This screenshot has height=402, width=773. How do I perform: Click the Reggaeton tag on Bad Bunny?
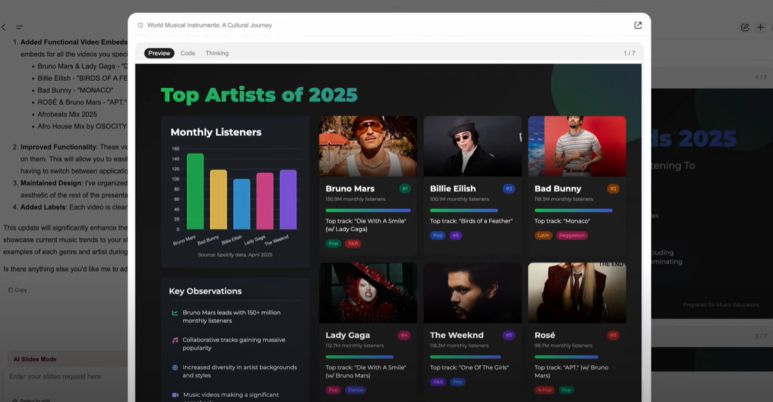tap(572, 236)
